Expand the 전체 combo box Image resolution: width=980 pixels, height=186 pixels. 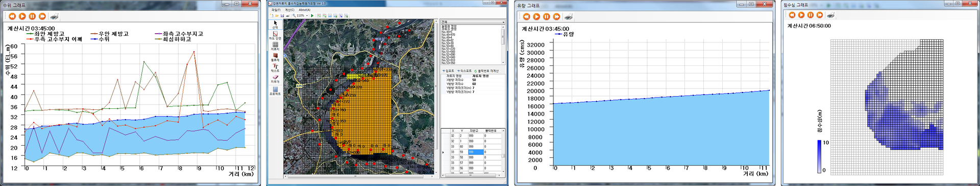pyautogui.click(x=473, y=22)
